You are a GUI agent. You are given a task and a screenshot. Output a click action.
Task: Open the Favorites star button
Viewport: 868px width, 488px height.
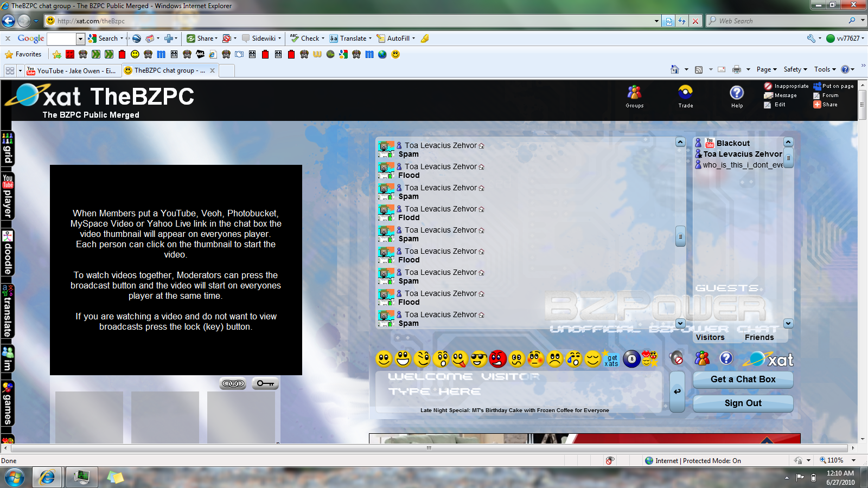23,54
